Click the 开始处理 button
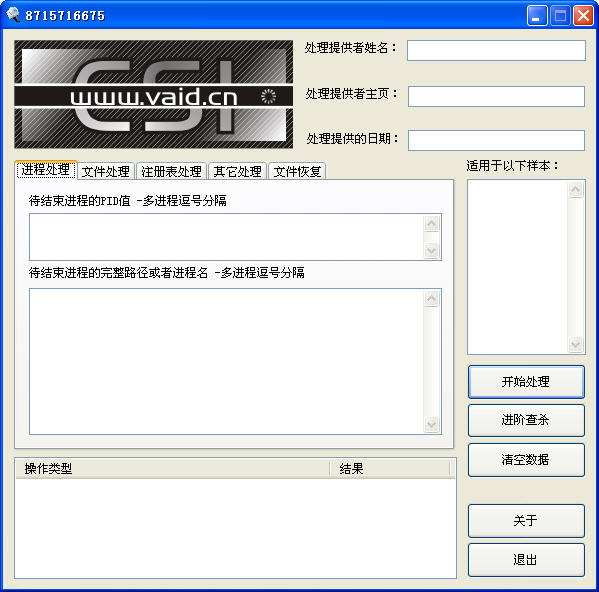The width and height of the screenshot is (599, 592). (x=526, y=382)
